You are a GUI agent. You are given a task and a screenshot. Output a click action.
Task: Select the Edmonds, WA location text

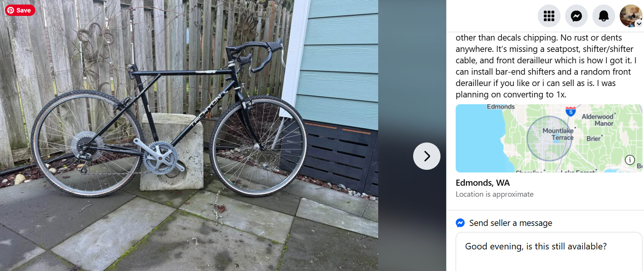tap(483, 183)
